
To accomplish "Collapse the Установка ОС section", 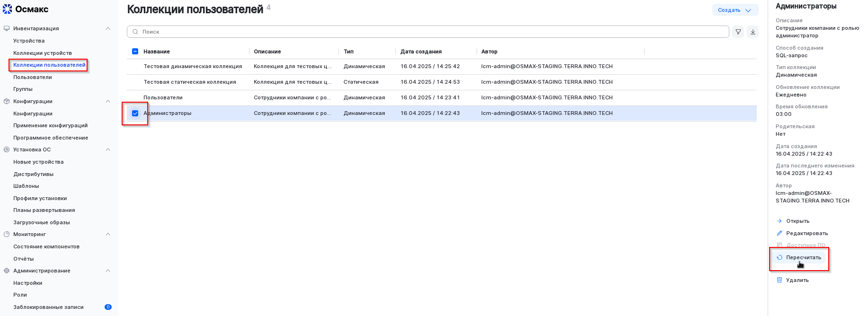I will [x=108, y=149].
